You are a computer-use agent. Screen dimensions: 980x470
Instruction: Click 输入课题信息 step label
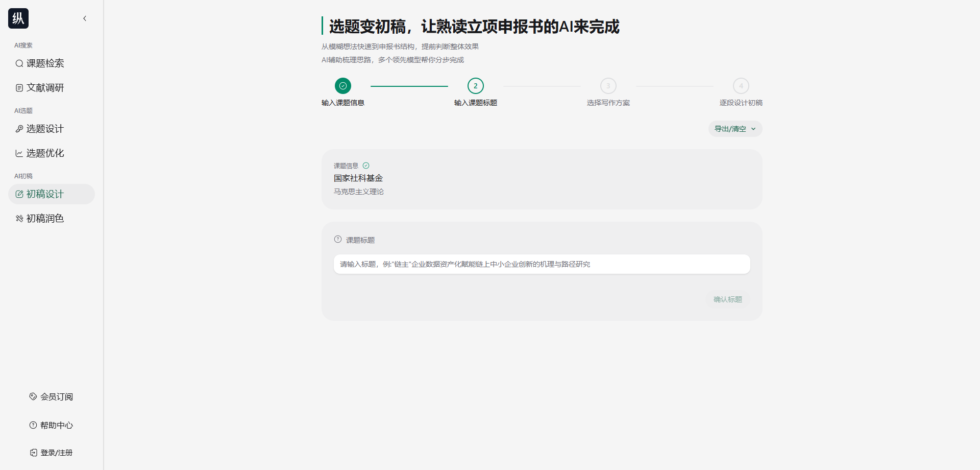(x=343, y=103)
